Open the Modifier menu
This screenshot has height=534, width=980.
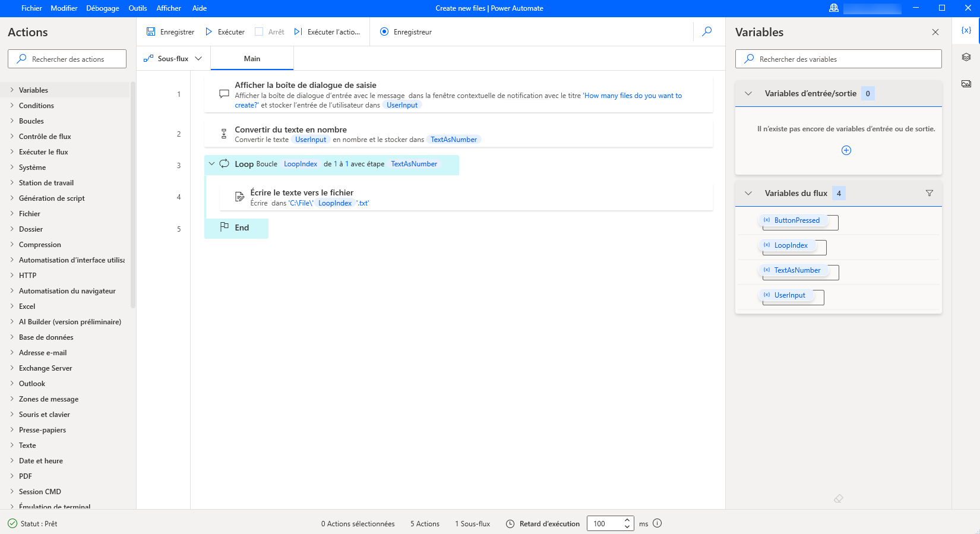coord(64,8)
